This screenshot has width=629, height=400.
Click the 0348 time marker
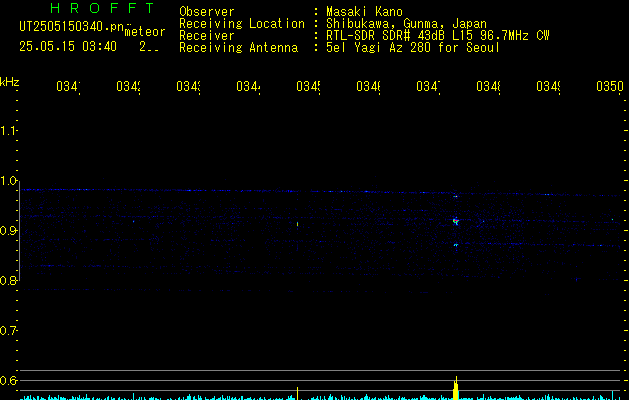point(488,86)
